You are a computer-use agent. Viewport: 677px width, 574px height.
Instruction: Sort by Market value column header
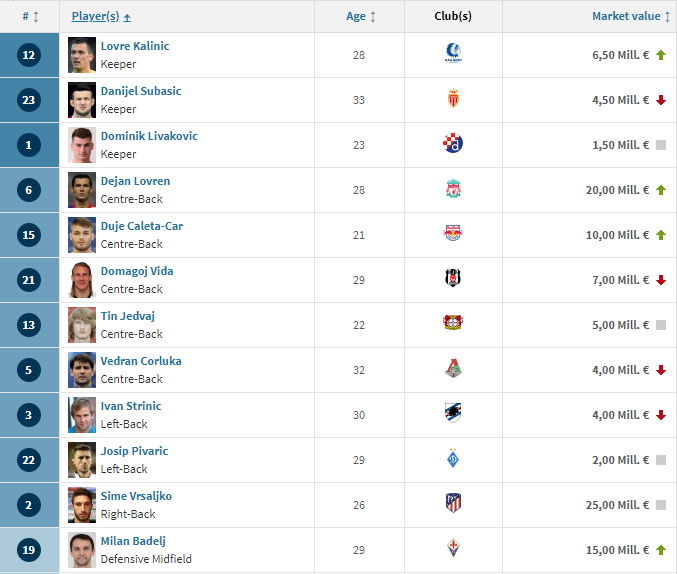click(x=631, y=16)
